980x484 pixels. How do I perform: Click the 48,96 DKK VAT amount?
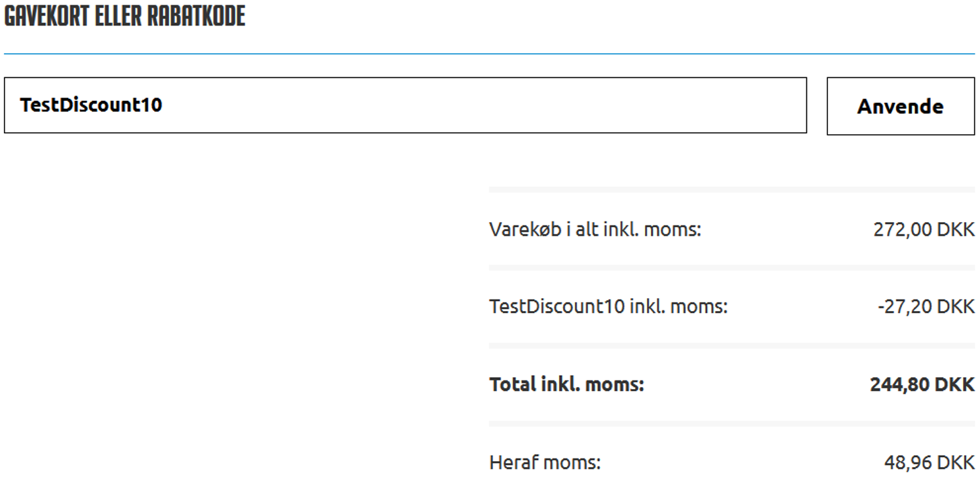[930, 463]
